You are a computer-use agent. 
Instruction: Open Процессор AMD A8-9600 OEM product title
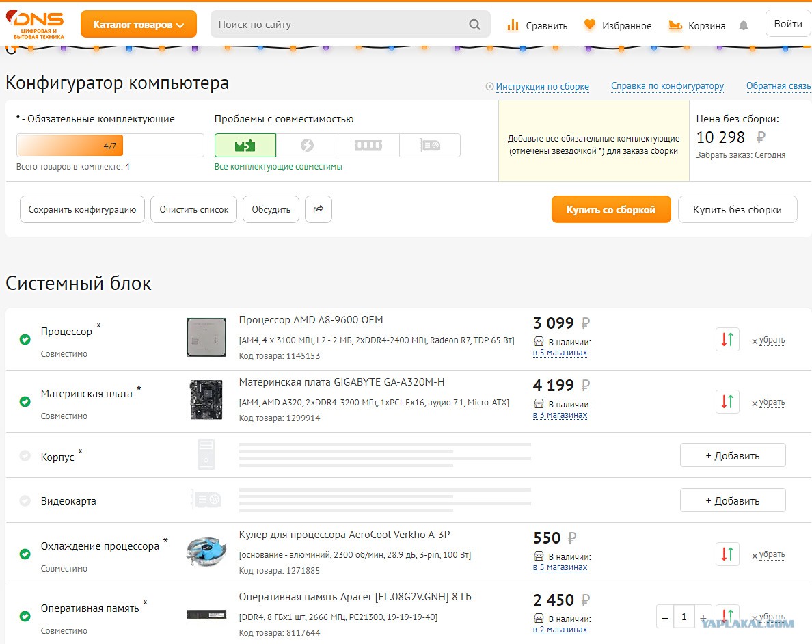click(x=311, y=320)
